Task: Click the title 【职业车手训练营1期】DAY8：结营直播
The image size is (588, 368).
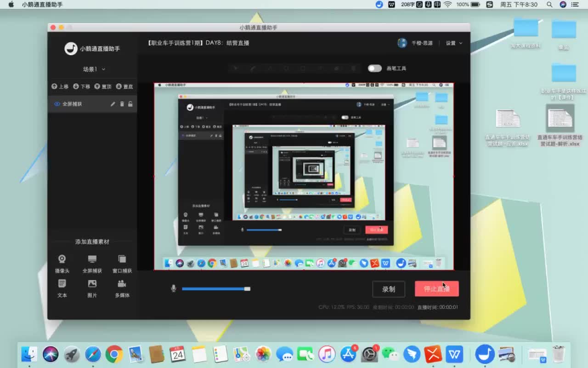Action: coord(198,43)
